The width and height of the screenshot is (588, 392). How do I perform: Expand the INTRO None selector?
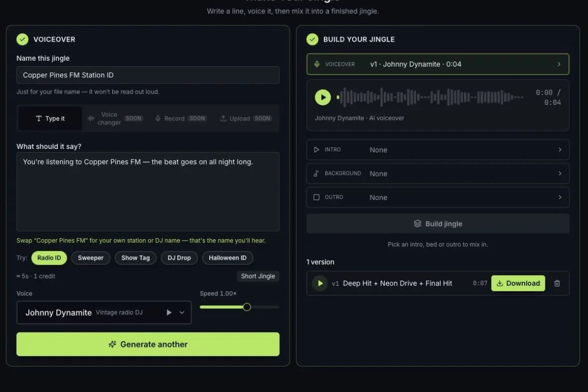(438, 150)
